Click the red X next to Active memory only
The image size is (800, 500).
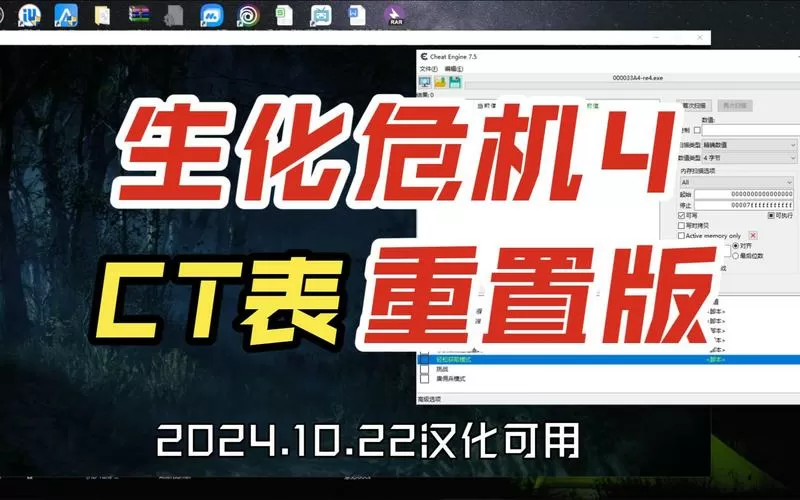(x=753, y=235)
